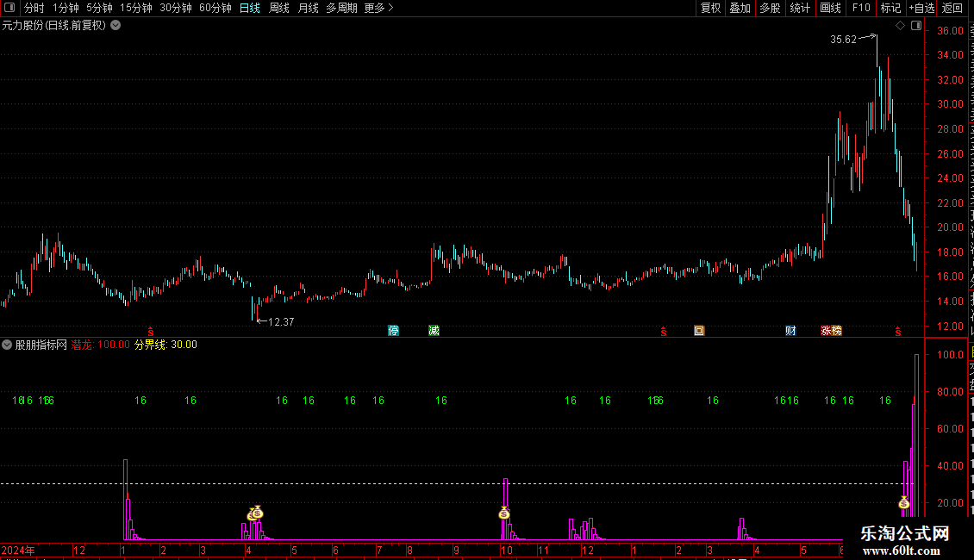
Task: Click the 2024年 label on time axis
Action: click(x=18, y=550)
